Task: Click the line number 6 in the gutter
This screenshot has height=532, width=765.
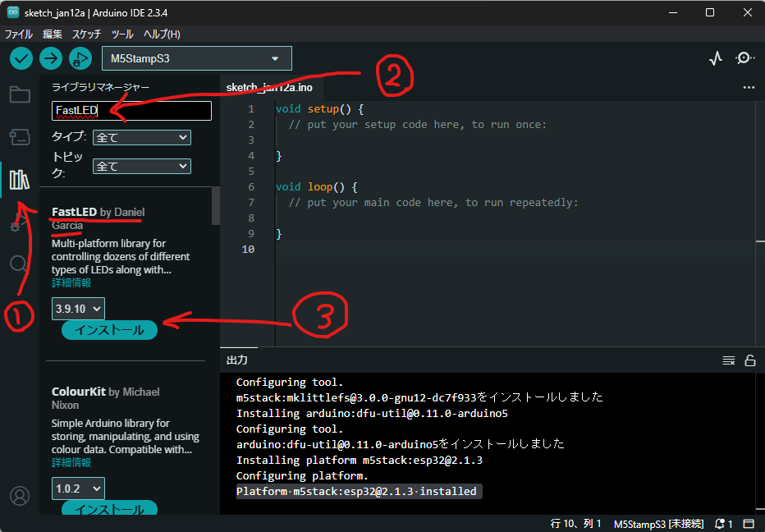Action: 251,187
